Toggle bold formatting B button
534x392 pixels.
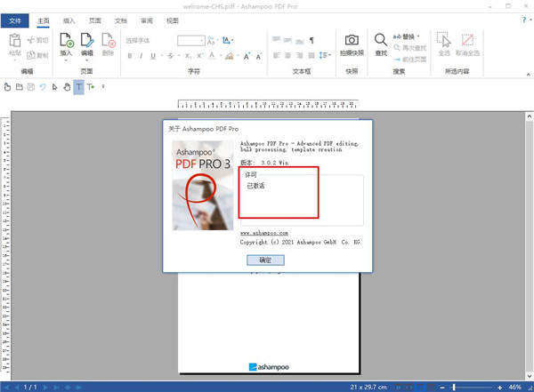130,56
